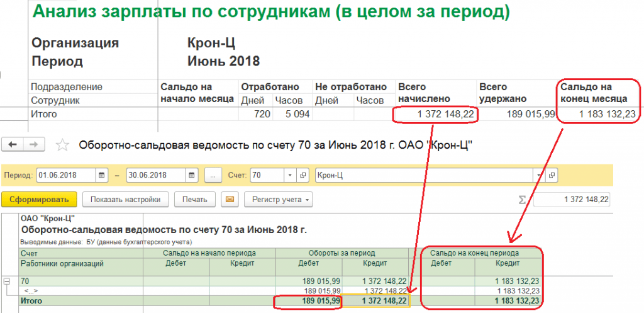Select highlighted Итого credit turnover 1 372 148,22
Screen dimensions: 644x313
(376, 301)
